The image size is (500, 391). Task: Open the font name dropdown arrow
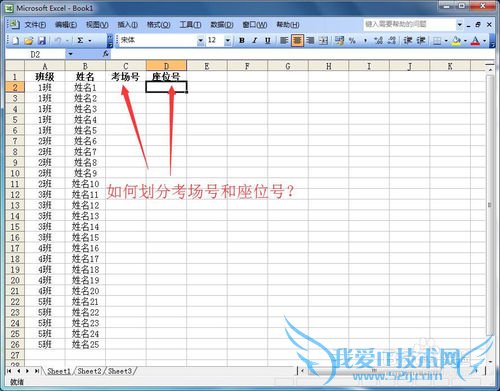coord(200,41)
